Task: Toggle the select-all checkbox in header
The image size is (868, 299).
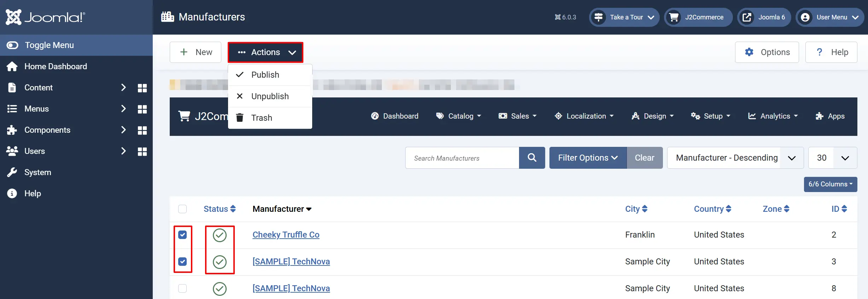Action: (182, 209)
